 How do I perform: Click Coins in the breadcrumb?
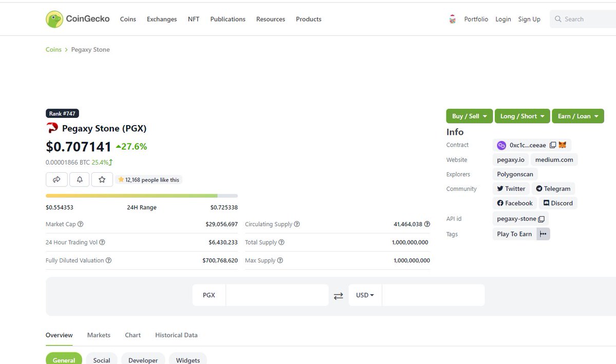point(53,50)
